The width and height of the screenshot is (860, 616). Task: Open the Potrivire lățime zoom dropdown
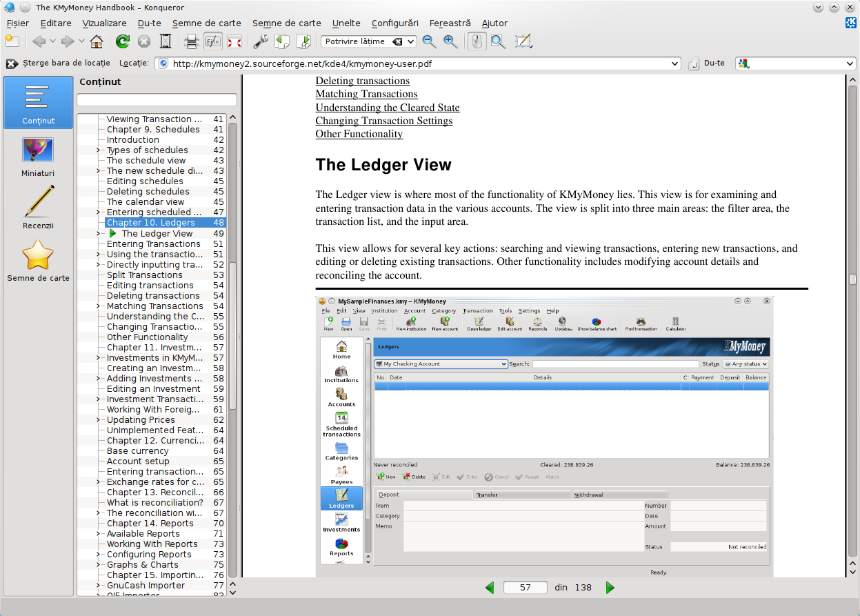[369, 41]
